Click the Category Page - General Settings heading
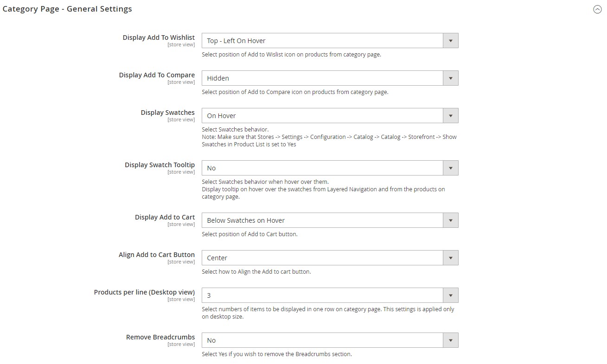 (67, 9)
